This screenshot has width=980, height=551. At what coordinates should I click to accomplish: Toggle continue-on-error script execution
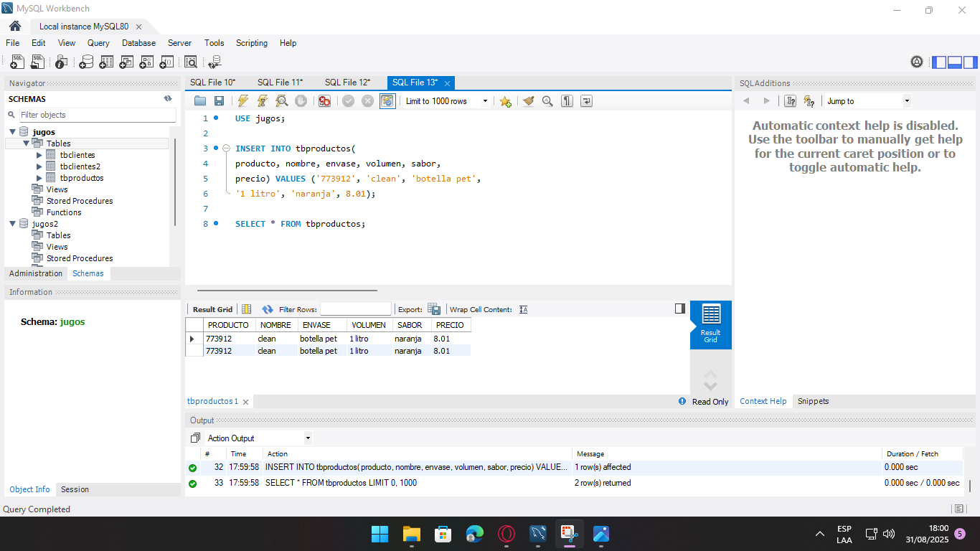pos(324,101)
